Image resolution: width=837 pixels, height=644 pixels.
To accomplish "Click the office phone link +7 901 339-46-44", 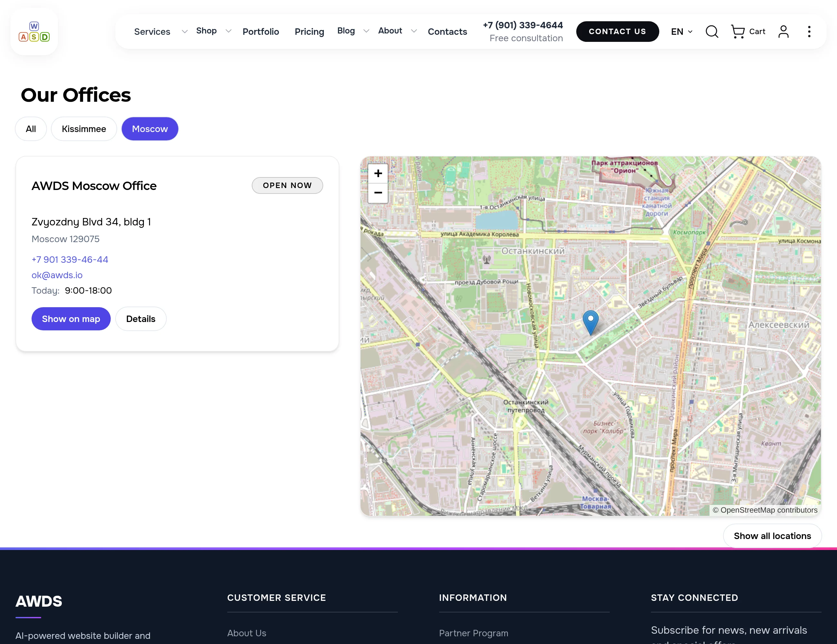I will [x=70, y=260].
